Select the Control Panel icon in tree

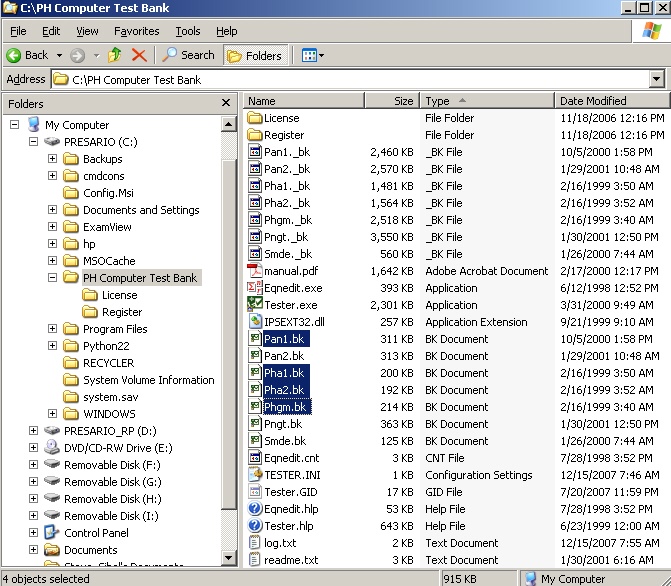52,532
